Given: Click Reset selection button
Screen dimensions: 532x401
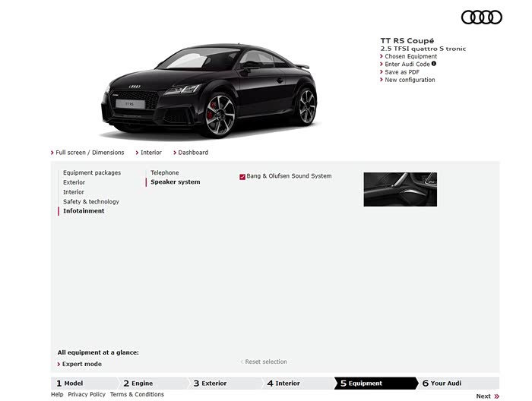Looking at the screenshot, I should coord(265,362).
